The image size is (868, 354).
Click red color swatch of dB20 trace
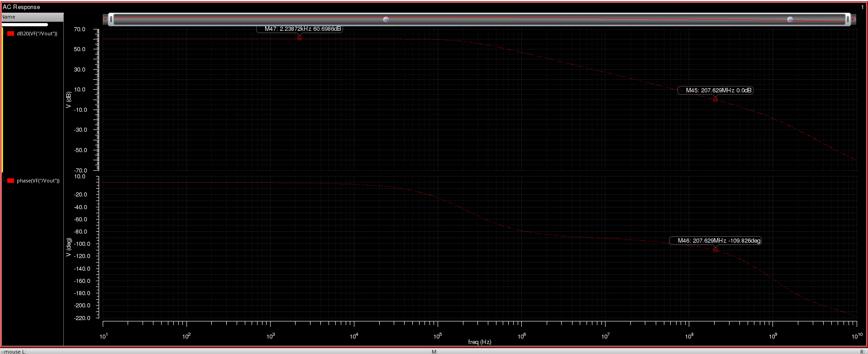point(11,34)
